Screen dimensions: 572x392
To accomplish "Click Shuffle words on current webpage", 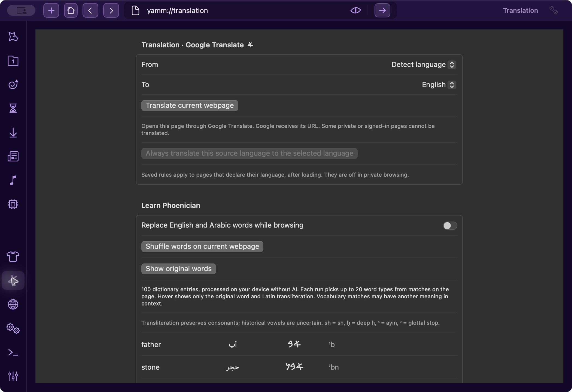I will click(x=202, y=247).
